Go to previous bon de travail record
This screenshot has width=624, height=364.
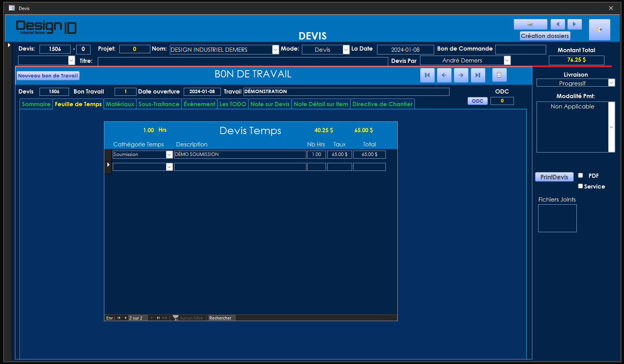point(444,75)
